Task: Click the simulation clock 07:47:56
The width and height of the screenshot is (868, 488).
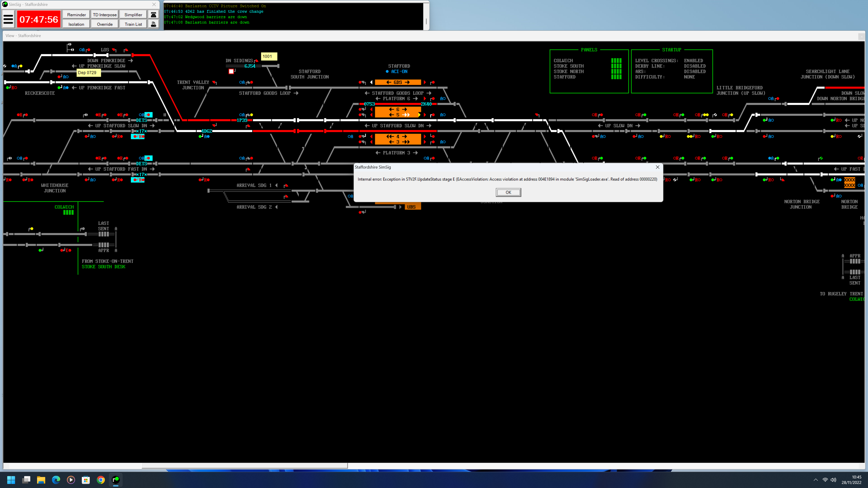Action: 39,19
